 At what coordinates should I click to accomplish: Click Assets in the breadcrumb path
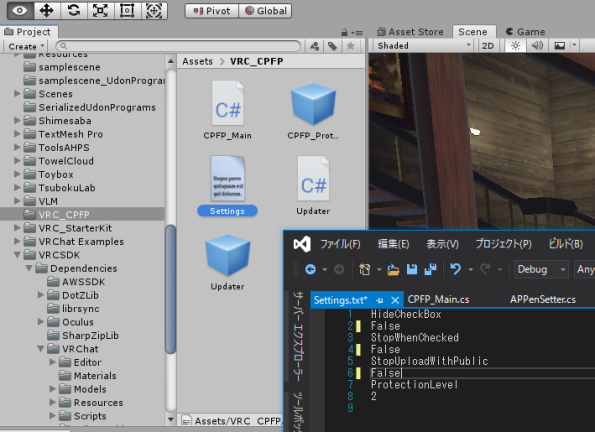point(197,61)
